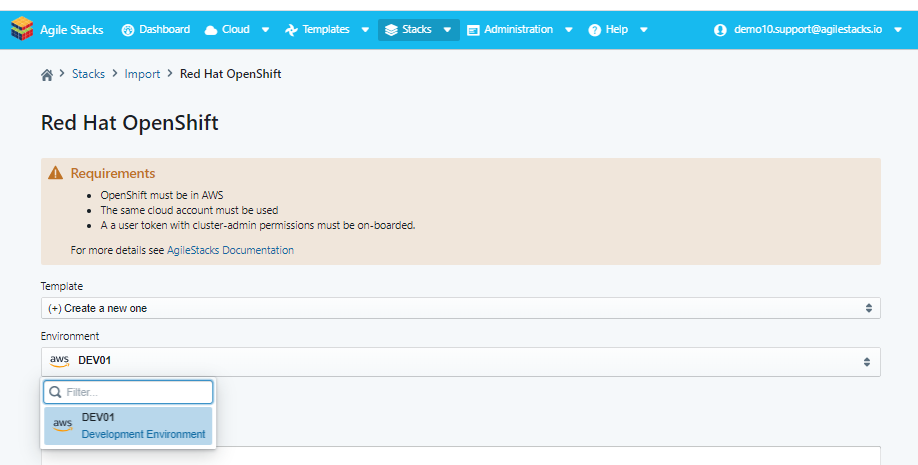Click the Red Hat OpenShift page heading
Image resolution: width=918 pixels, height=465 pixels.
click(130, 123)
